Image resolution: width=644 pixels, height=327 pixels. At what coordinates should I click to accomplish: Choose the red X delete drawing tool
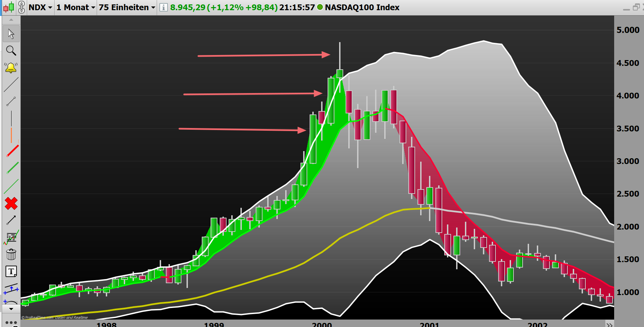click(11, 203)
